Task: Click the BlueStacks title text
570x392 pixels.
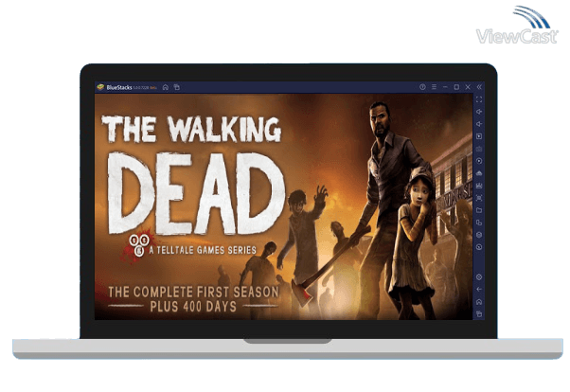Action: click(x=119, y=87)
